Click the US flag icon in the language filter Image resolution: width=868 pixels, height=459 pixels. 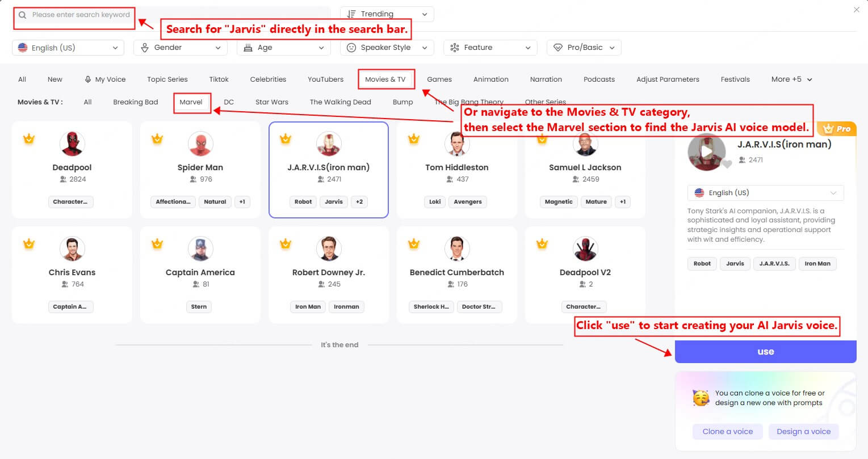[x=23, y=47]
